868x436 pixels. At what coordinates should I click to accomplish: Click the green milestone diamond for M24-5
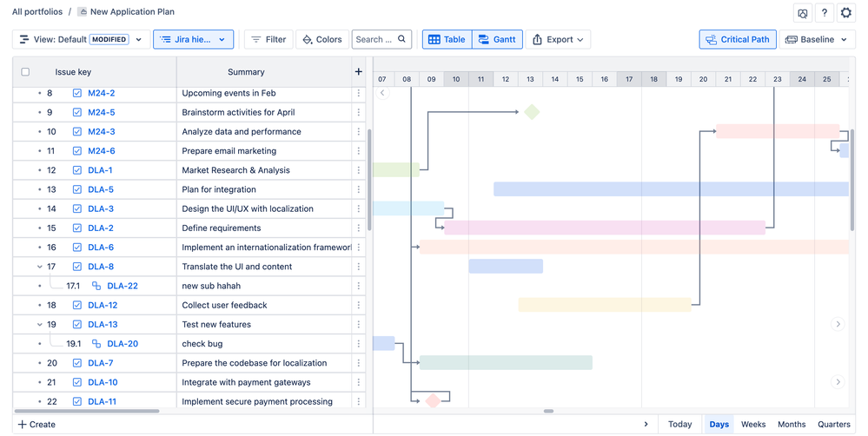(532, 112)
